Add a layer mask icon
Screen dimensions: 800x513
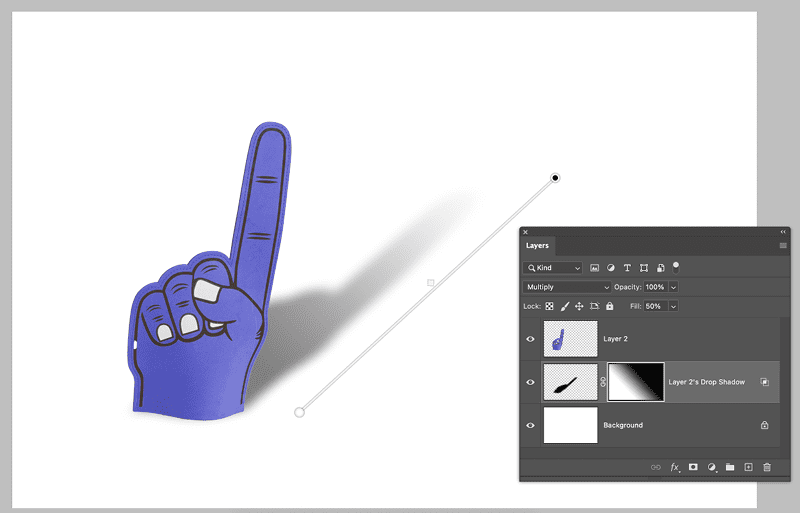(693, 467)
